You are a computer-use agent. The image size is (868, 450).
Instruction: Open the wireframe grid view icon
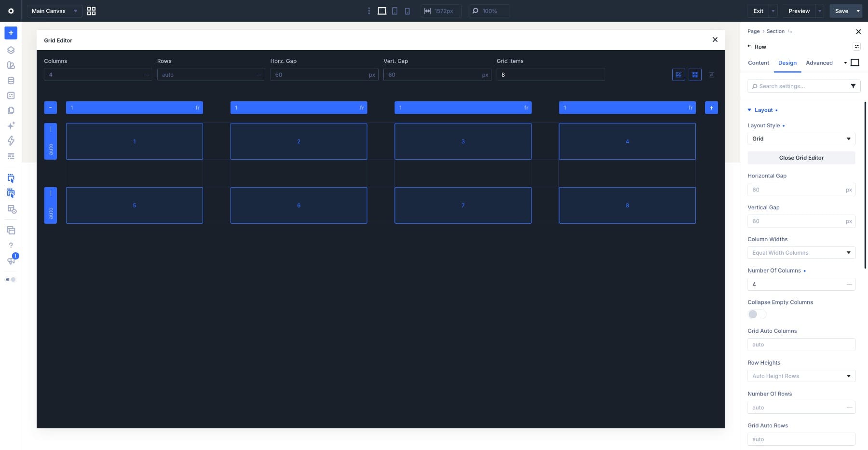(91, 11)
